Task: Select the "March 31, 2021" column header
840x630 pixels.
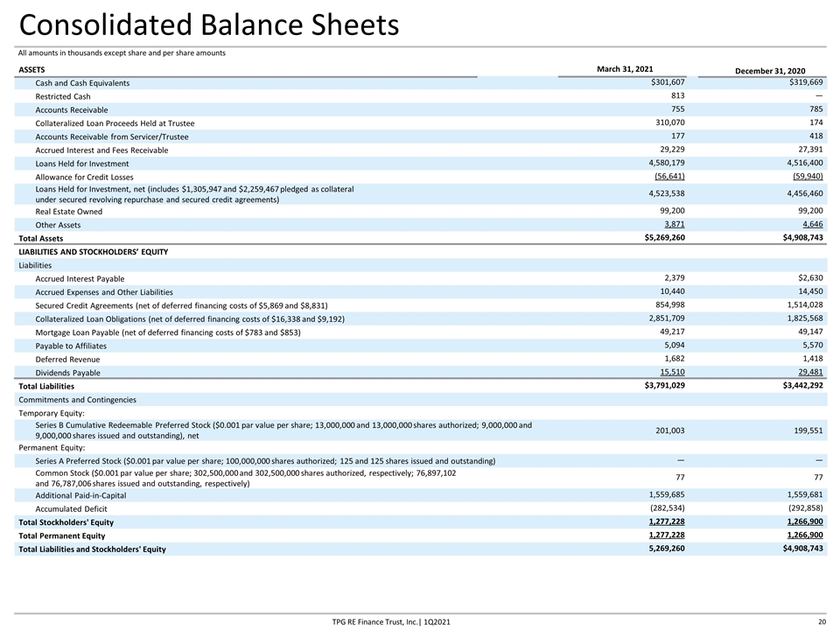Action: (625, 69)
